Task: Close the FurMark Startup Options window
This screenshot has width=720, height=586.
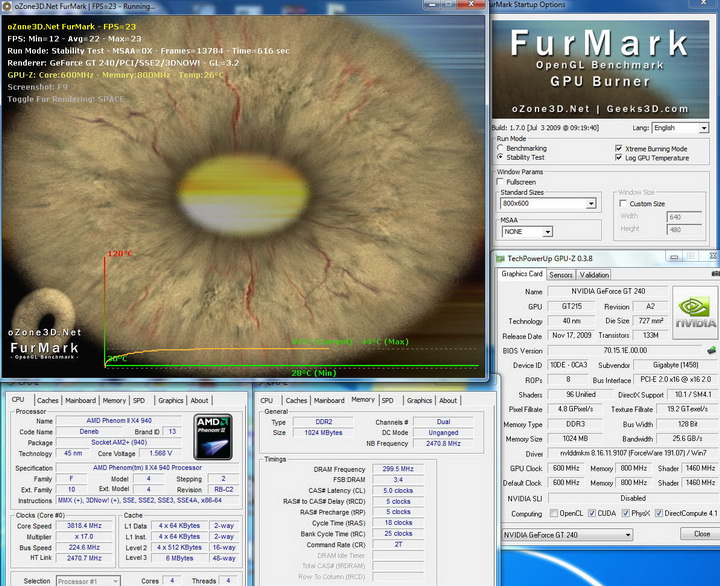Action: [x=704, y=3]
